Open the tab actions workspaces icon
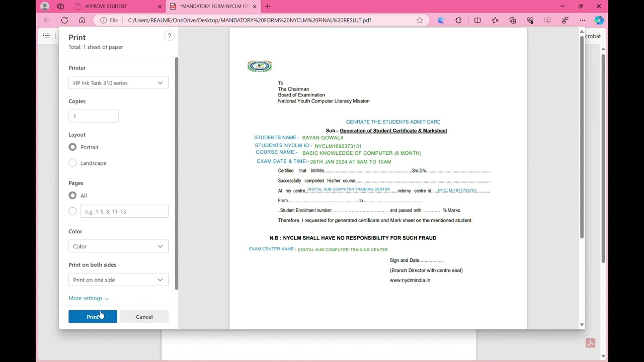 (61, 6)
